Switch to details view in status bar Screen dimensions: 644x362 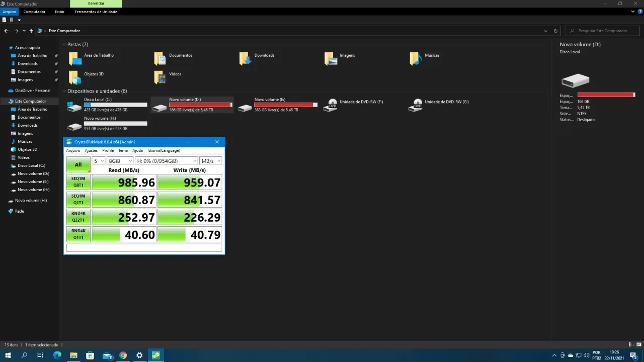[x=631, y=345]
